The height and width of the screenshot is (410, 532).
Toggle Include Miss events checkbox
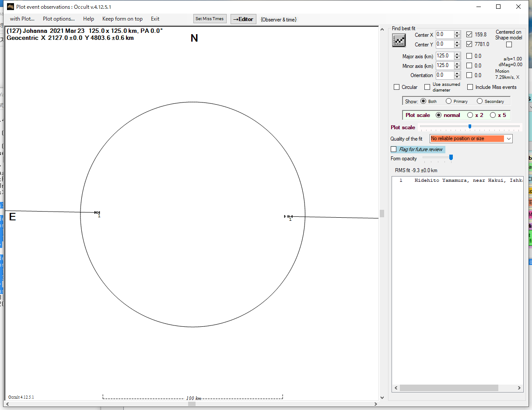470,87
